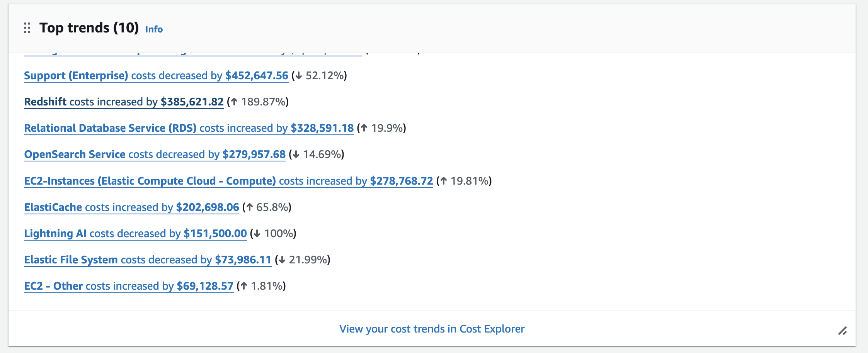
Task: View your cost trends in Cost Explorer
Action: pyautogui.click(x=432, y=329)
